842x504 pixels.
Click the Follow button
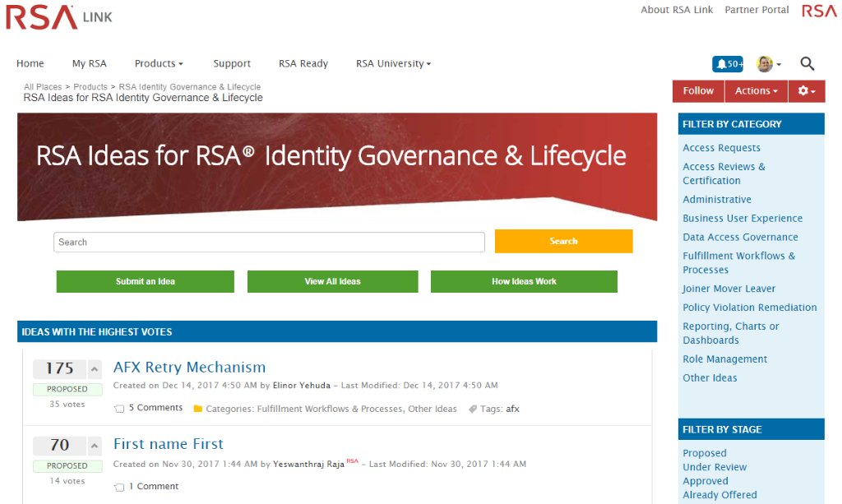[x=698, y=91]
